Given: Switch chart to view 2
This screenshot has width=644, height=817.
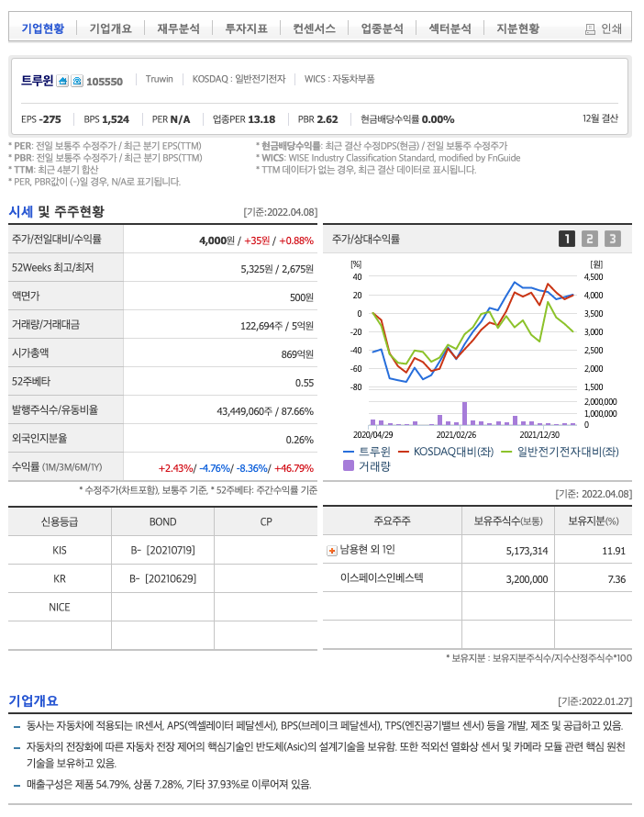Looking at the screenshot, I should [x=589, y=239].
